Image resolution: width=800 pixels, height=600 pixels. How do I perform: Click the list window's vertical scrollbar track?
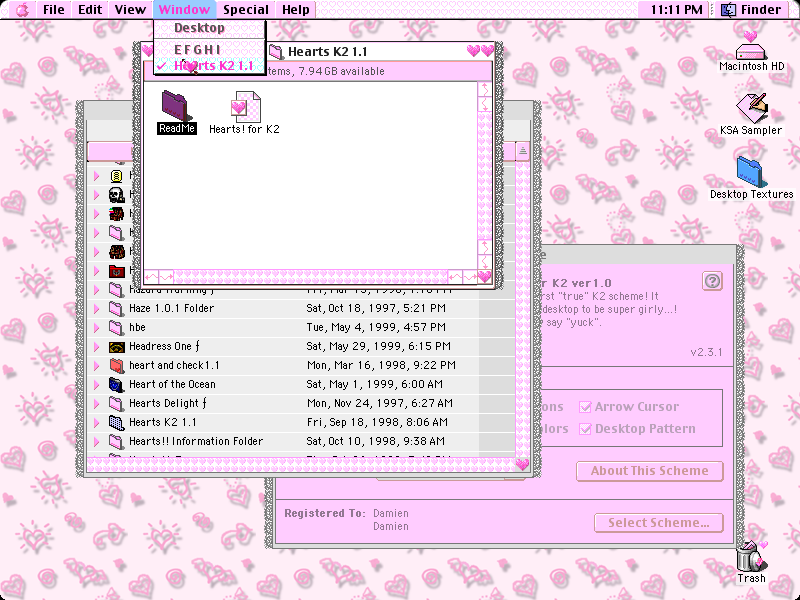pos(522,309)
